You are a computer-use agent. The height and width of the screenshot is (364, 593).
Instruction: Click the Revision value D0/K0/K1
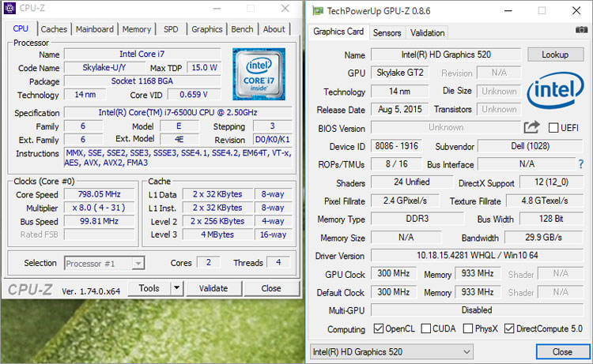pos(272,139)
